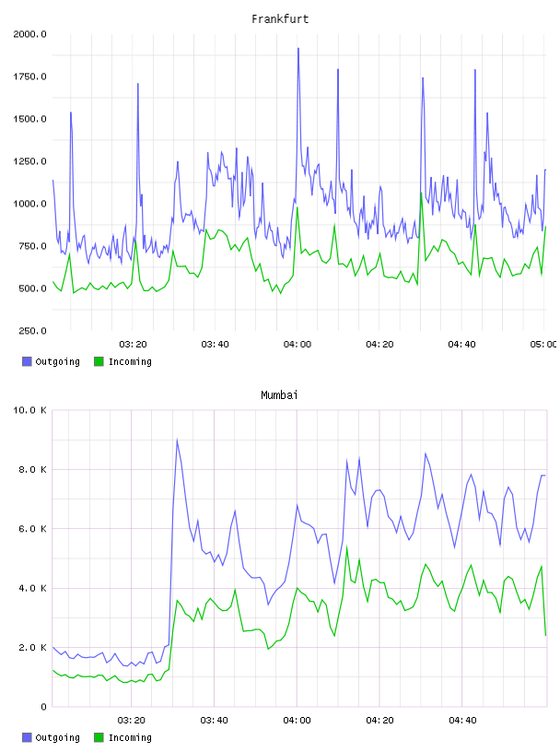Click the 04:20 time label under Frankfurt chart

click(x=379, y=345)
